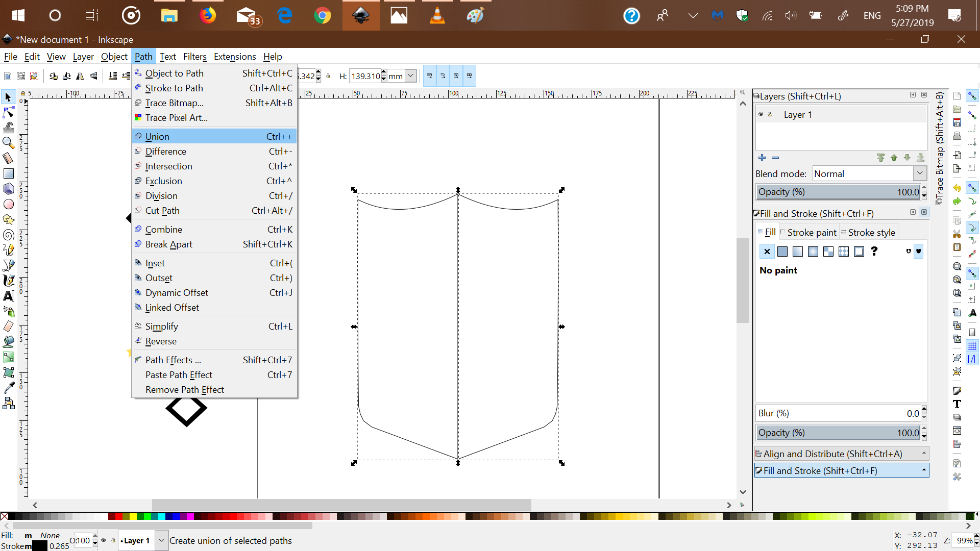Image resolution: width=980 pixels, height=551 pixels.
Task: Toggle Layer 1 visibility eye icon
Action: click(761, 114)
